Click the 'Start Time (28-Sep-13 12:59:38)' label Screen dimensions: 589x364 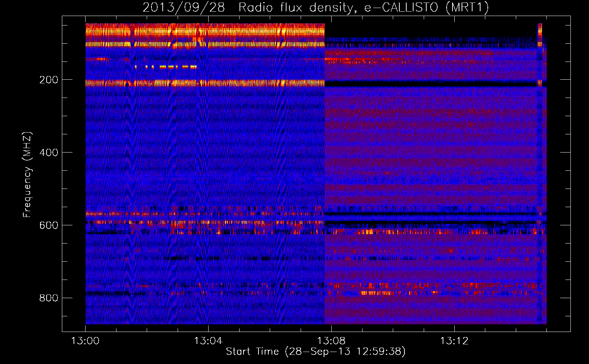(316, 352)
